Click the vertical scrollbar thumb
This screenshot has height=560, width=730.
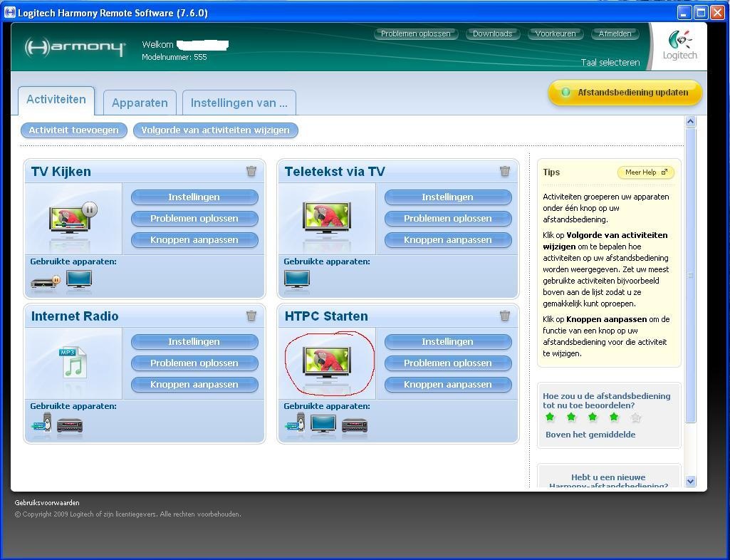pos(690,275)
